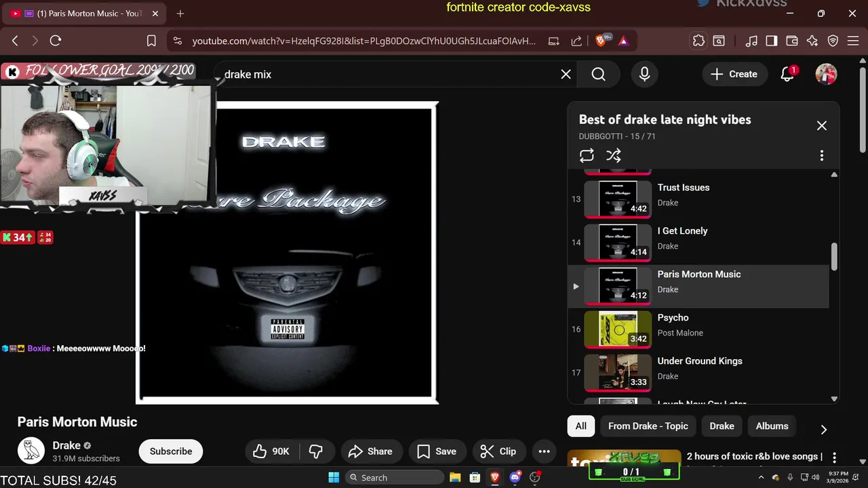Open the Brave Wallet icon
Viewport: 868px width, 488px height.
tap(792, 41)
